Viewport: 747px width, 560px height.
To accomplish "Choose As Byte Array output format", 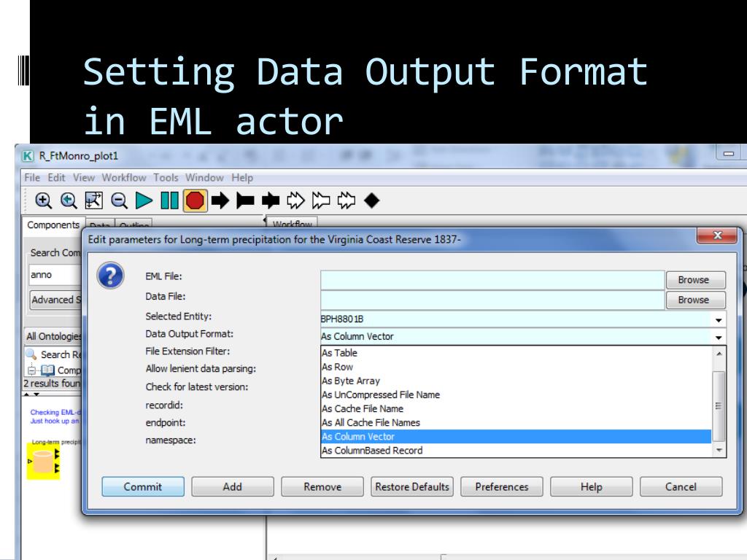I will [516, 381].
